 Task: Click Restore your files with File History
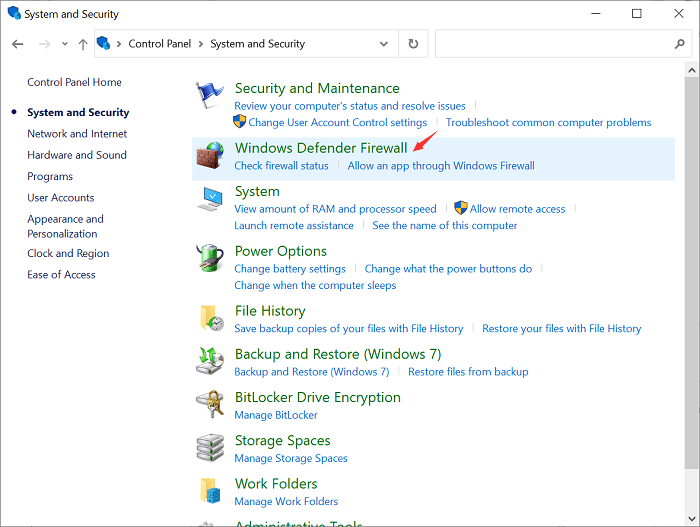click(562, 329)
